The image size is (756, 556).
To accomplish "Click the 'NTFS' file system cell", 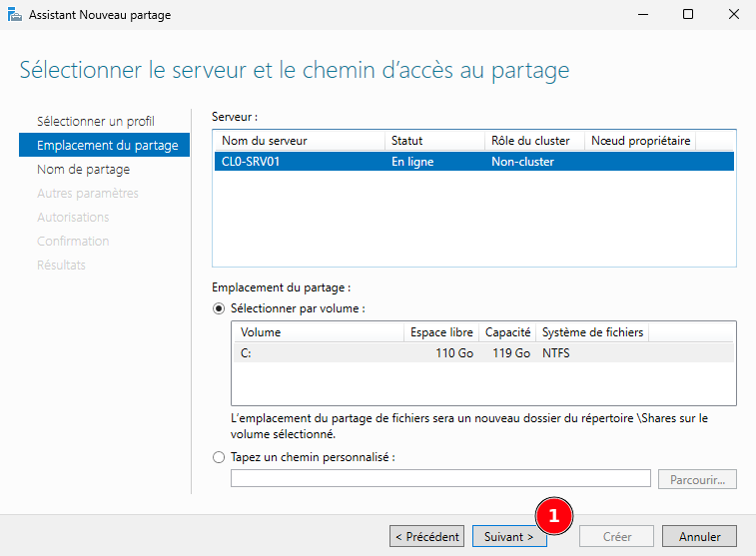I will (x=556, y=353).
